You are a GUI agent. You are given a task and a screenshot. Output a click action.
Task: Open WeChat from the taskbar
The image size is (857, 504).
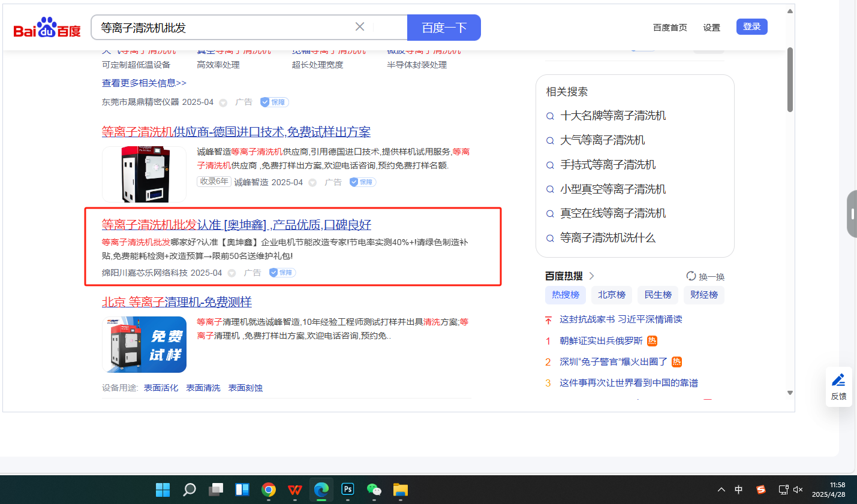(374, 490)
